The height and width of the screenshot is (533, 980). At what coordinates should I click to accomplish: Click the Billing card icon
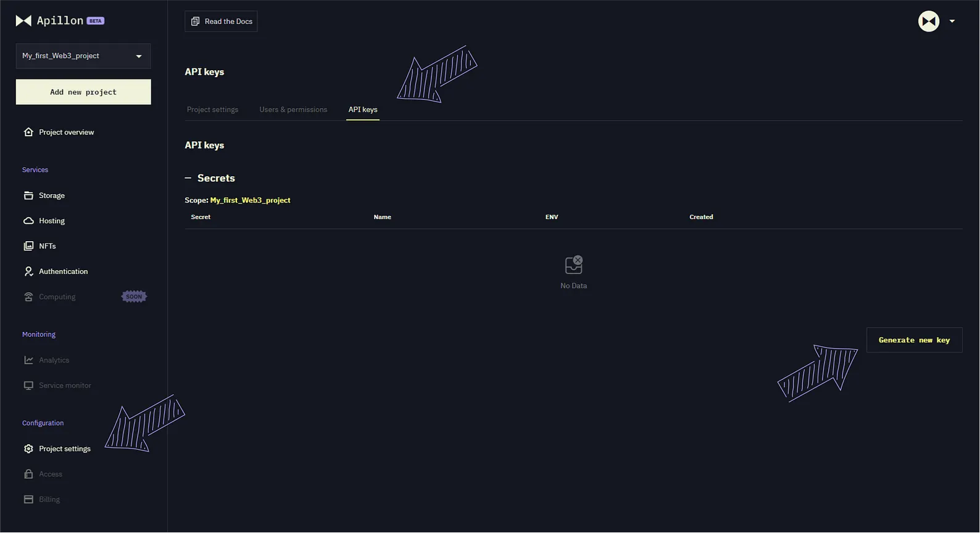[x=28, y=500]
